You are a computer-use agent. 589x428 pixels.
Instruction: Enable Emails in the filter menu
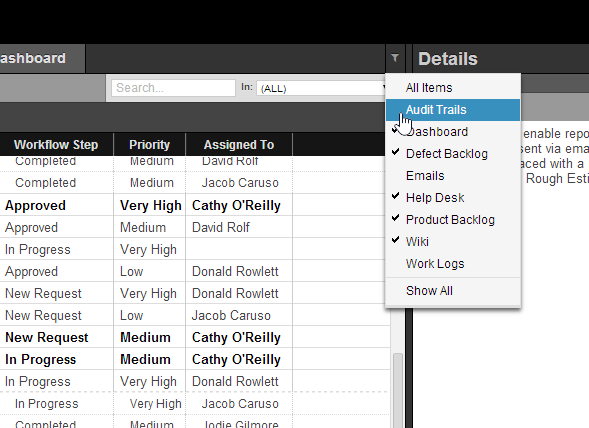(453, 176)
